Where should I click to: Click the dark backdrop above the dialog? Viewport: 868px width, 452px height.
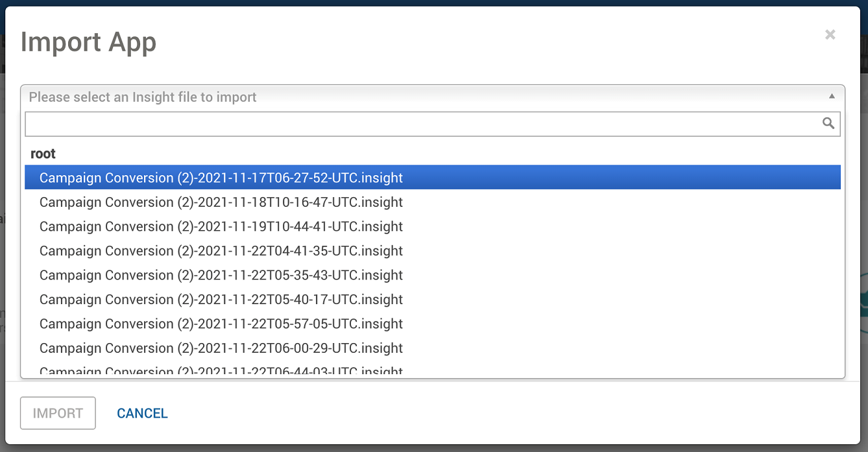pos(433,3)
